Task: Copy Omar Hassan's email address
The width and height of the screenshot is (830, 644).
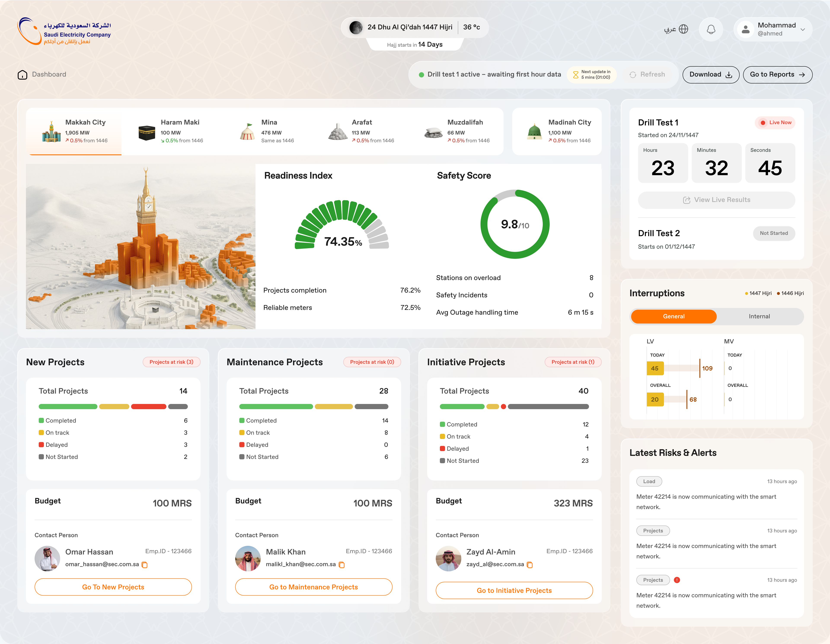Action: coord(145,565)
